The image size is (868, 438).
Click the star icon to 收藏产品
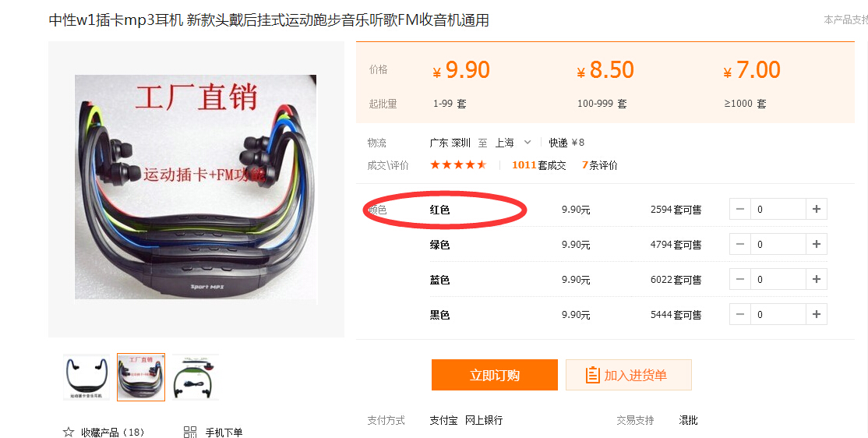tap(69, 432)
